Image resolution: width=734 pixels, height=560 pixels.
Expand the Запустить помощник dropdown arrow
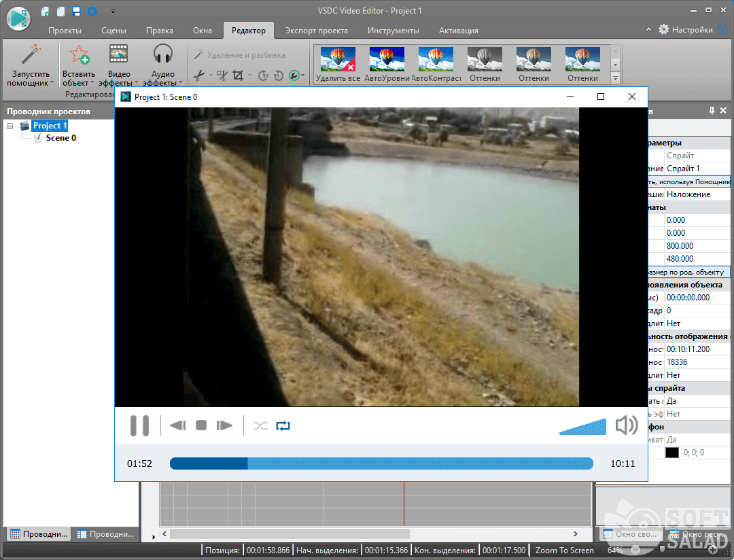tap(52, 83)
